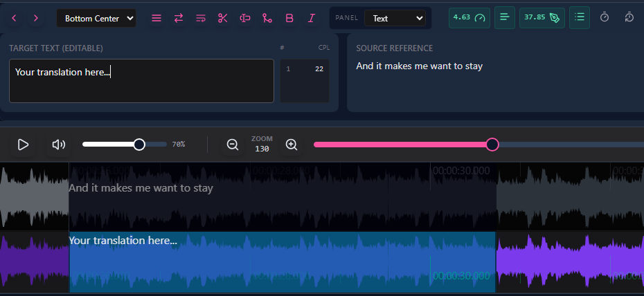Click the 00:00:30.000 timestamp on top waveform
This screenshot has width=644, height=296.
(x=461, y=171)
